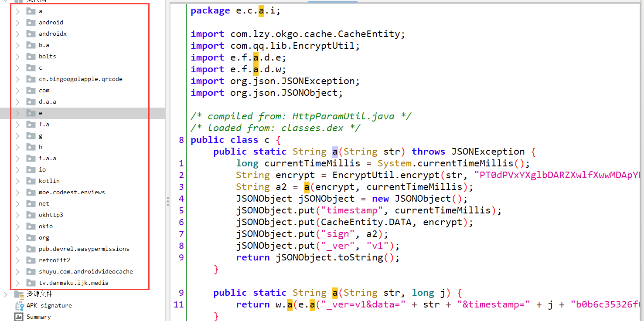Expand the okhttp3 package chevron
Viewport: 644px width, 321px height.
click(17, 215)
